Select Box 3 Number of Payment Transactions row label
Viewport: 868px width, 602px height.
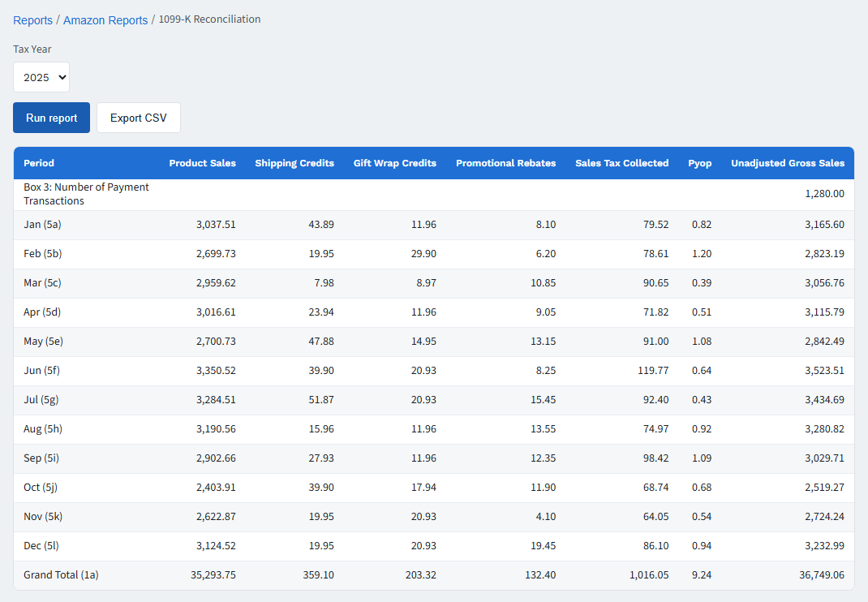pos(86,194)
